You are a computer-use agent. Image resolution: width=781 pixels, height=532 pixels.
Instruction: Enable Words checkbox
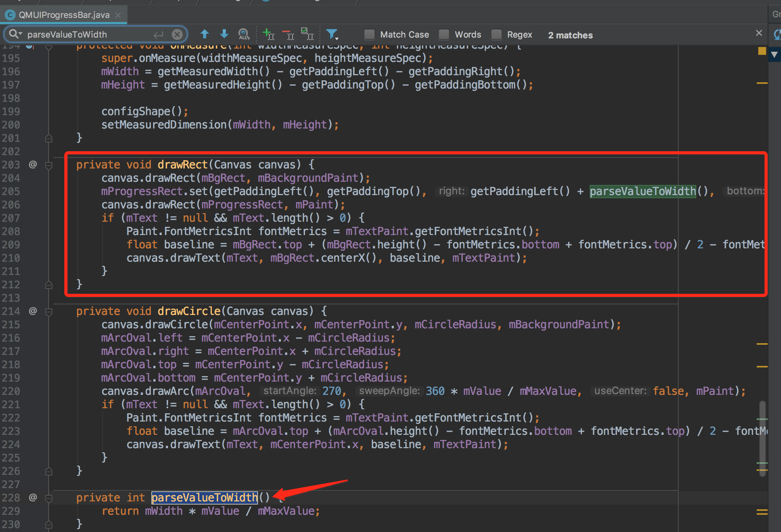(x=444, y=34)
